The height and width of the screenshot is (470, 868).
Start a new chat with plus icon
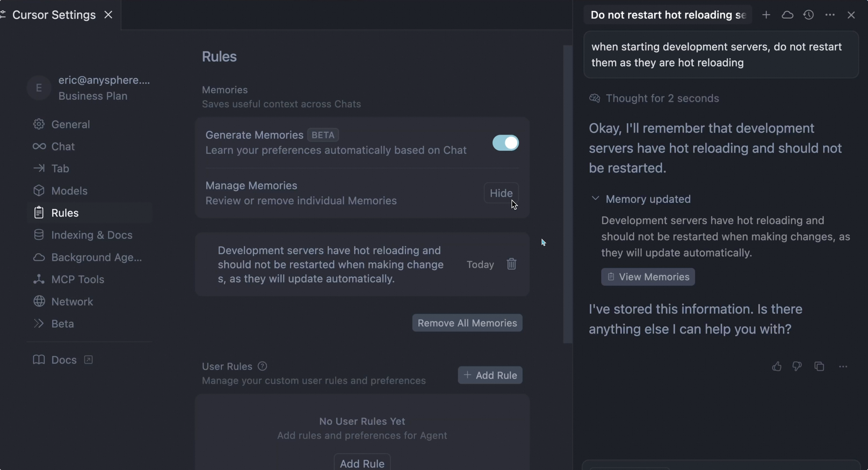coord(766,15)
